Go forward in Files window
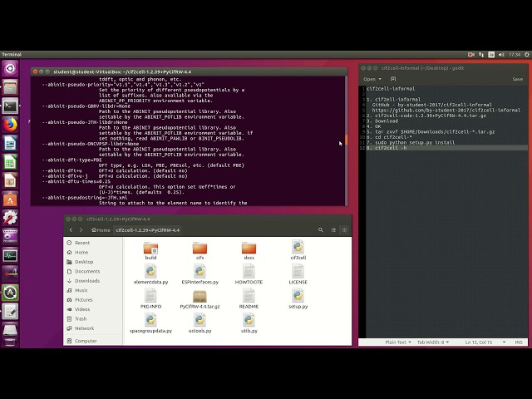The height and width of the screenshot is (399, 532). [81, 230]
